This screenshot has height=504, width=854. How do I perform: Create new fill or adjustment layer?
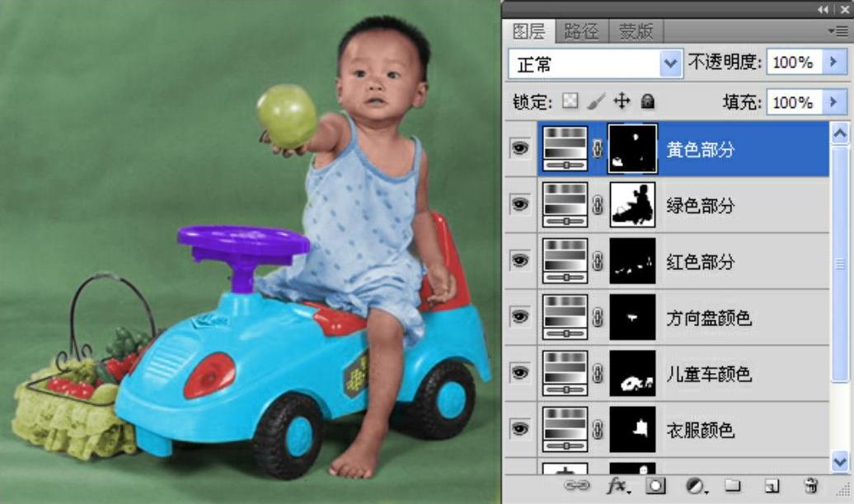[x=696, y=485]
